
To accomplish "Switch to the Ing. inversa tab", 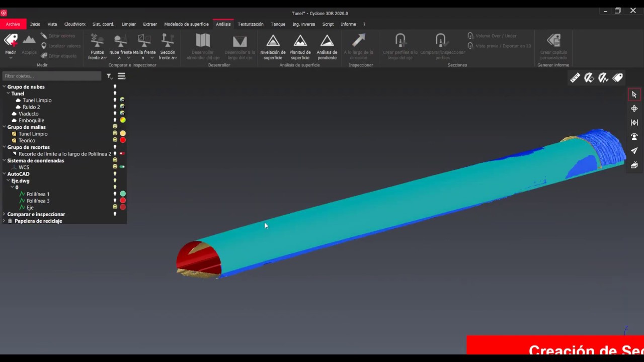I will [x=304, y=24].
